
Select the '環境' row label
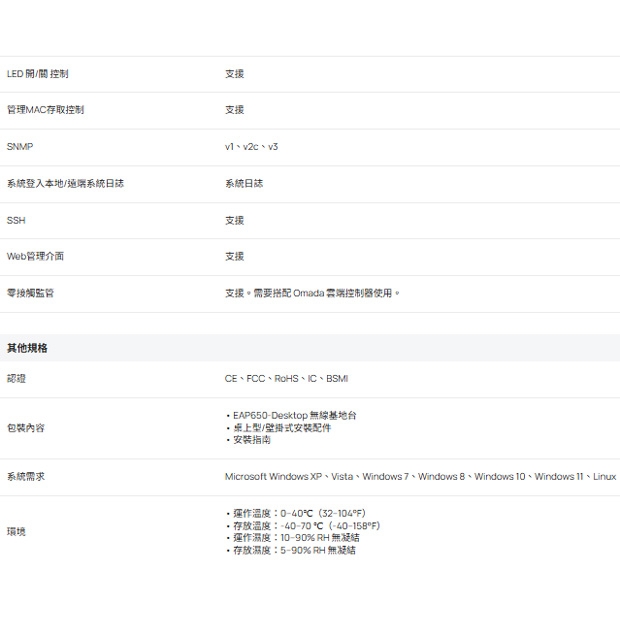point(16,532)
